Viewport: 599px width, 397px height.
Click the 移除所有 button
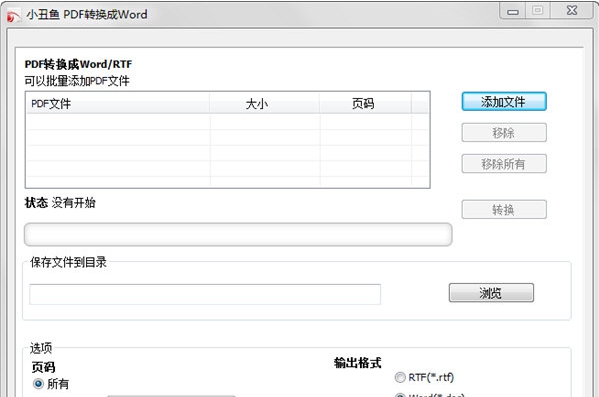point(504,164)
